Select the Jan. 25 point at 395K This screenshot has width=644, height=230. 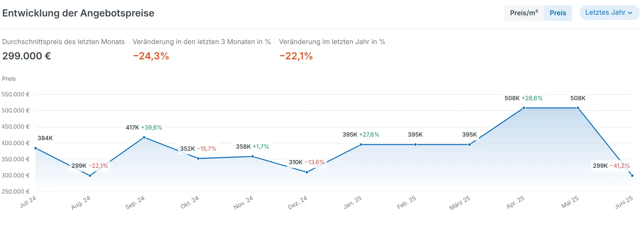(361, 145)
